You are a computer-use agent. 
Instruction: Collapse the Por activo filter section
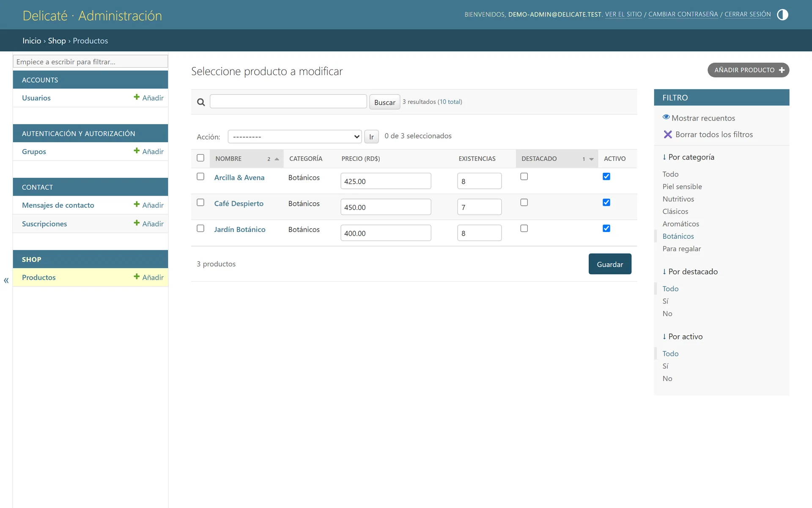click(x=683, y=337)
